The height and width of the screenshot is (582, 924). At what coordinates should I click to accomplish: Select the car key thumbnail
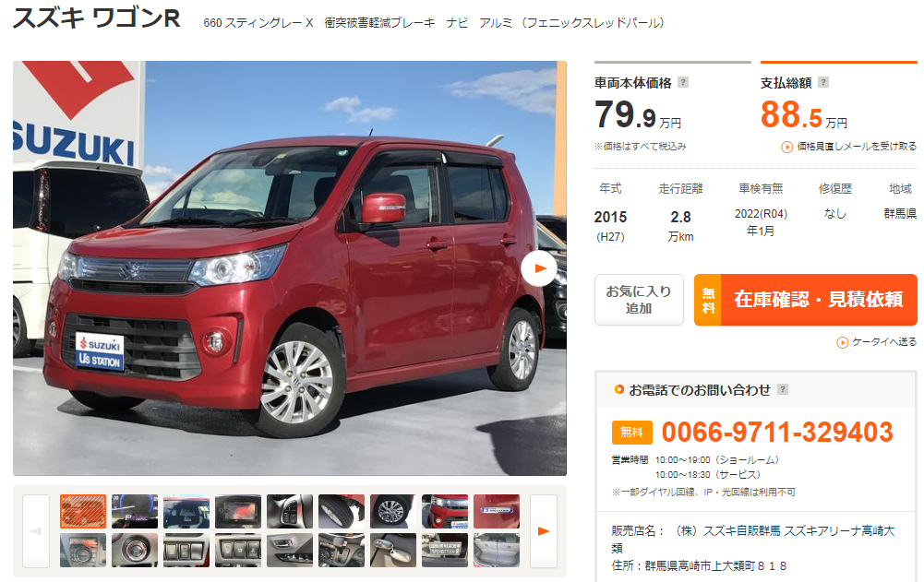[x=393, y=551]
